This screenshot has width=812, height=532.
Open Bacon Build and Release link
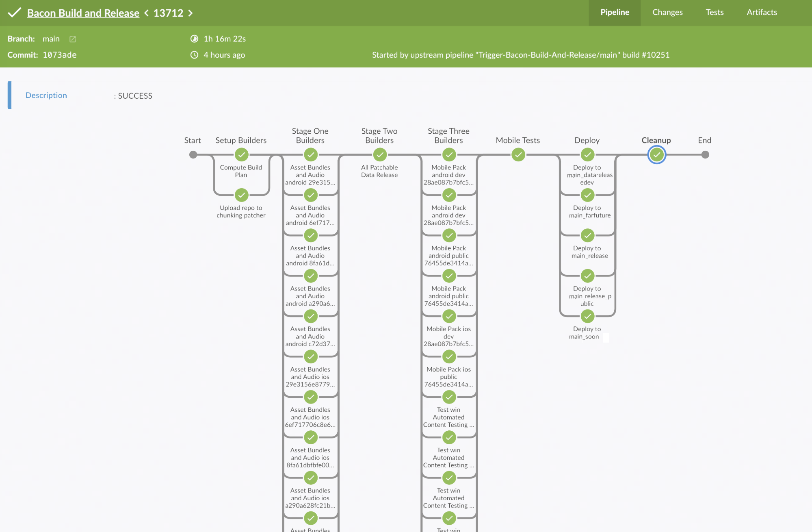click(83, 13)
